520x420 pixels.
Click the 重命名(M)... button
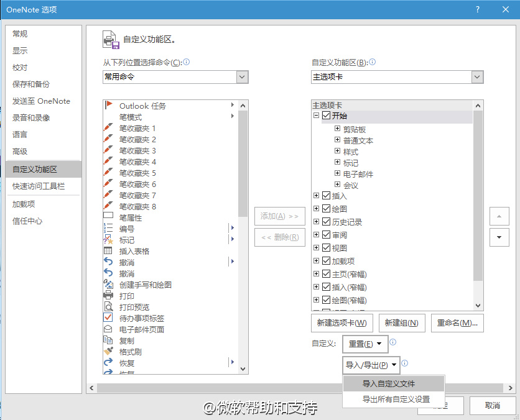(x=457, y=323)
